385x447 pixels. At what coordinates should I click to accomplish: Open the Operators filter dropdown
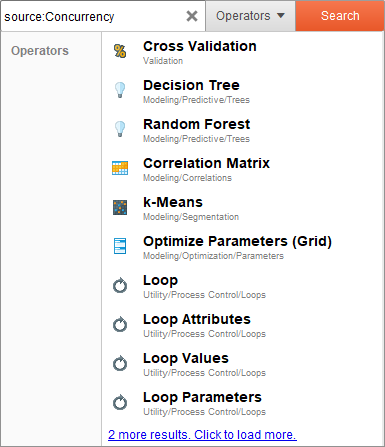(250, 16)
